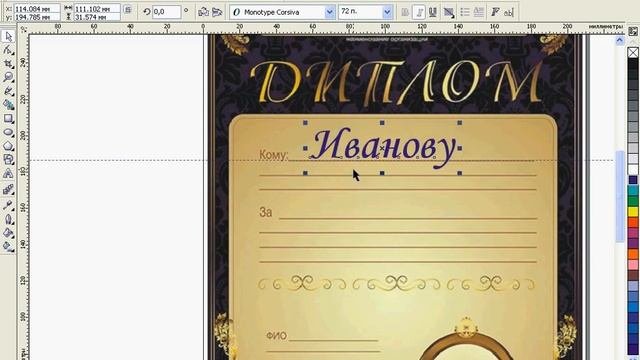
Task: Select the Pick tool
Action: click(8, 36)
